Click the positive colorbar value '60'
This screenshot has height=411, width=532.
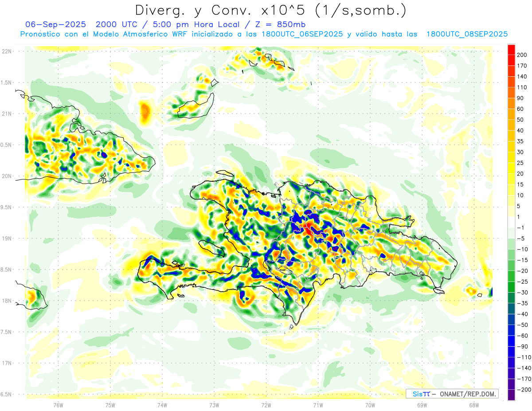pyautogui.click(x=521, y=109)
